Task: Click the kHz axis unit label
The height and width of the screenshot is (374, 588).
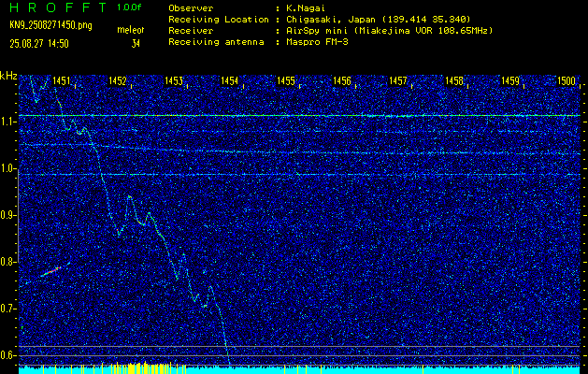Action: pos(8,76)
